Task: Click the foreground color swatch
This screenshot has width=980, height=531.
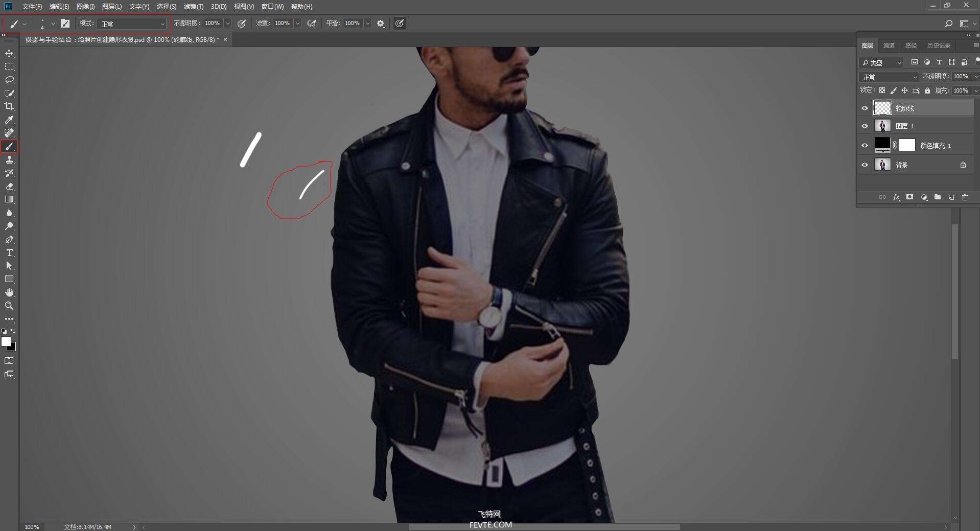Action: pyautogui.click(x=6, y=341)
